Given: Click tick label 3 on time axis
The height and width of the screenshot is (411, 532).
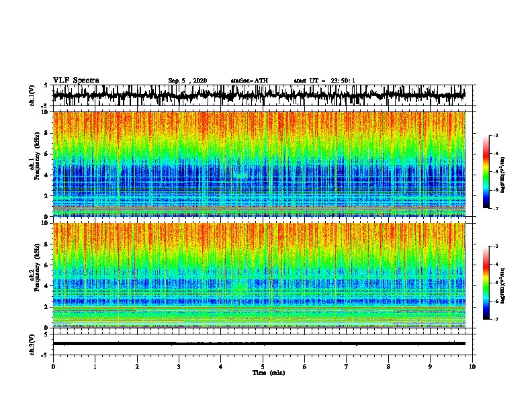Looking at the screenshot, I should (x=179, y=367).
